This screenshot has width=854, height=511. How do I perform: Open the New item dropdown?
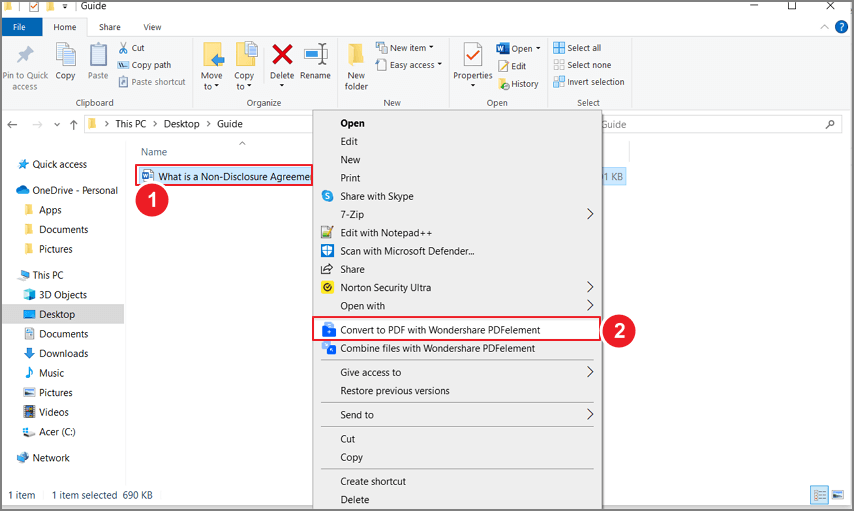tap(405, 48)
